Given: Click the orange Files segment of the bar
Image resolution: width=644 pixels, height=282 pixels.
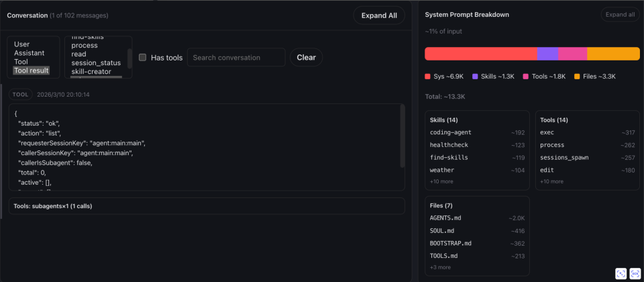Looking at the screenshot, I should click(613, 54).
